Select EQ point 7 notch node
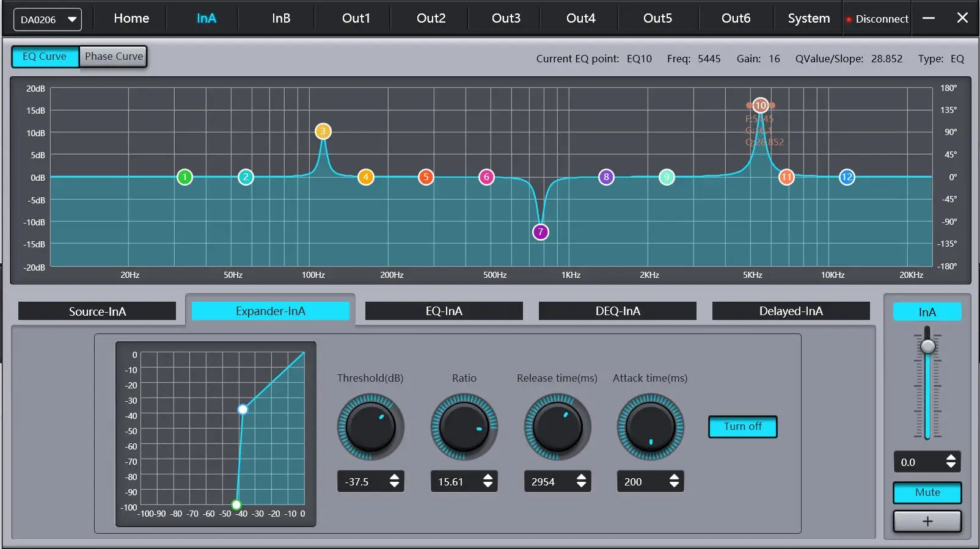 (541, 232)
